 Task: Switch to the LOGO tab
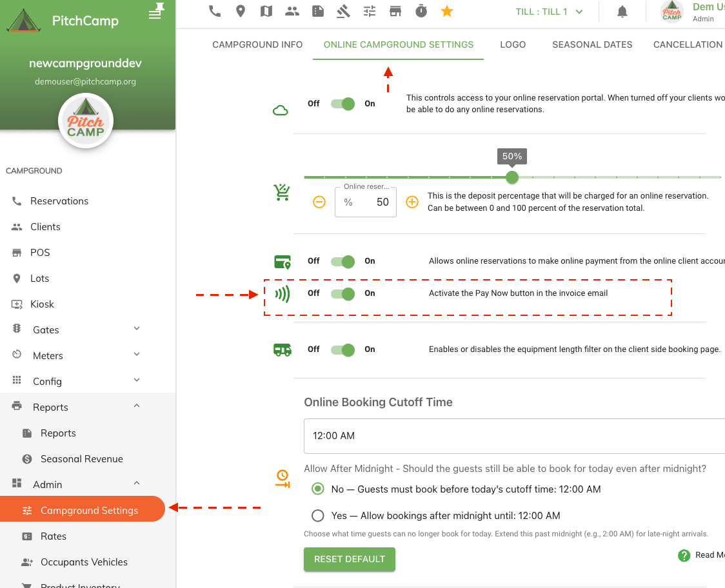tap(513, 44)
